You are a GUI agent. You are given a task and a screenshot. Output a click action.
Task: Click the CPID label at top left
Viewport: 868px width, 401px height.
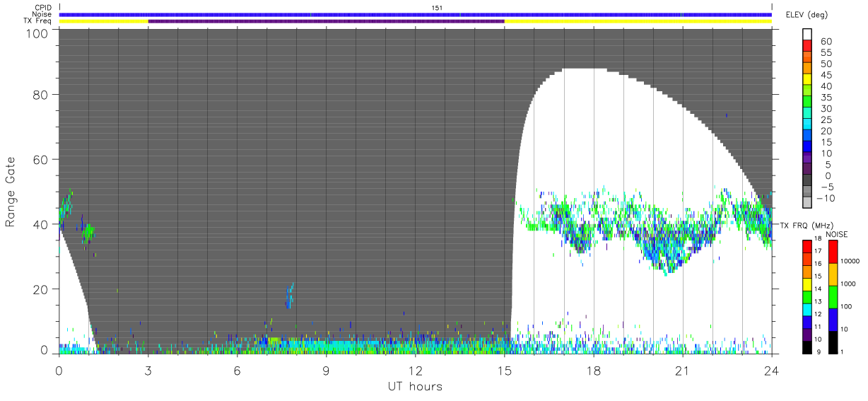click(43, 8)
